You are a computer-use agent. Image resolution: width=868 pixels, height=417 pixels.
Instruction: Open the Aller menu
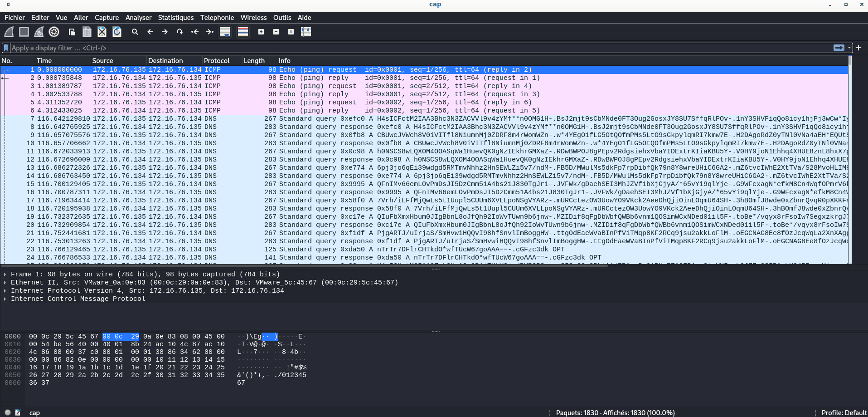point(81,18)
